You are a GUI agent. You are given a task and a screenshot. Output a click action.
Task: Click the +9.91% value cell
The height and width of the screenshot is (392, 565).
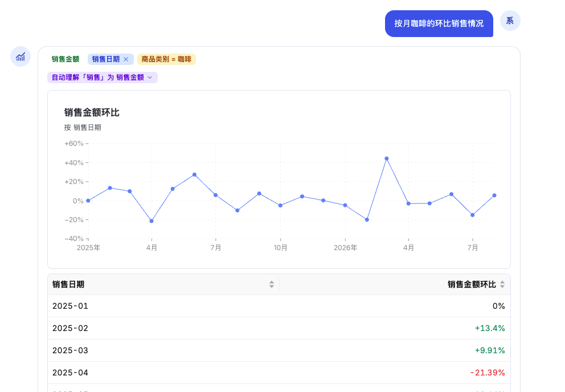tap(490, 350)
